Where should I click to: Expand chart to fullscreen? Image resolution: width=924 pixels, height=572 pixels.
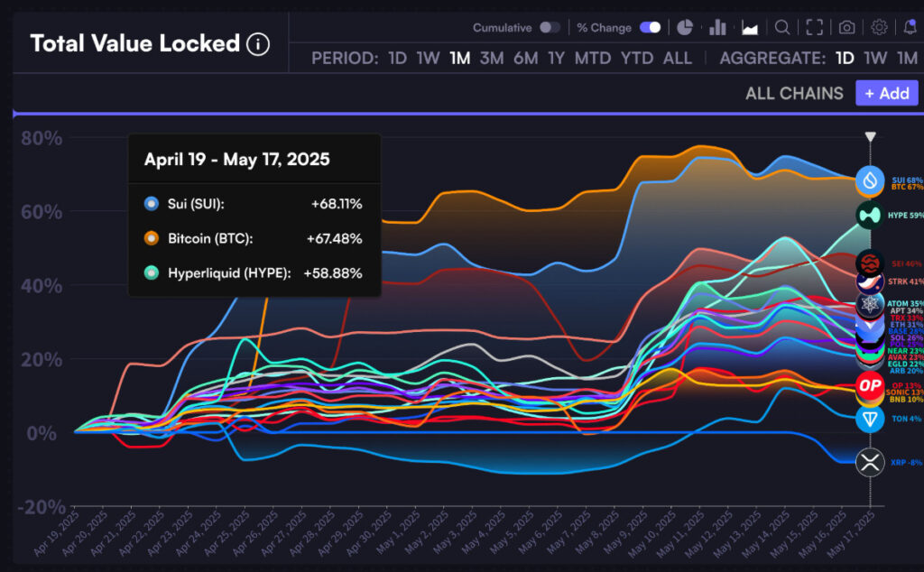point(815,28)
